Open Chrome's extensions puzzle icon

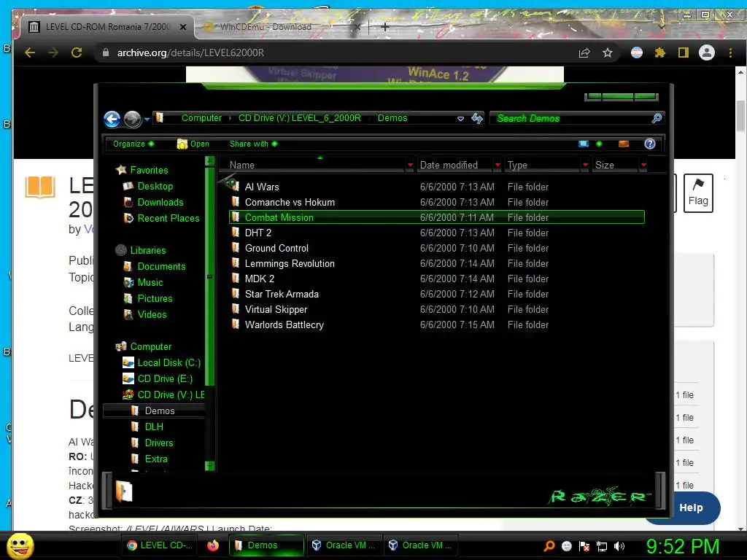pos(659,52)
